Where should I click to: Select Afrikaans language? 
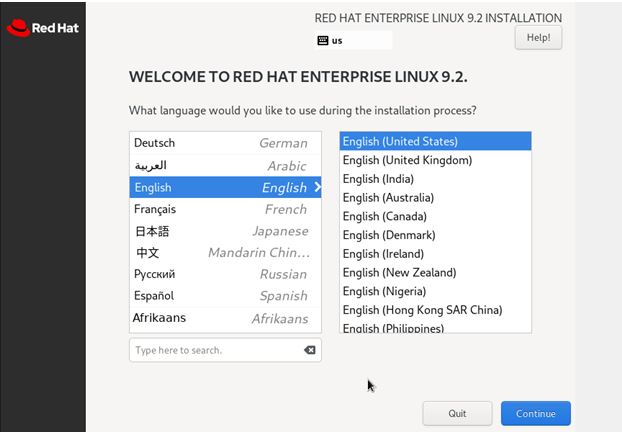(x=225, y=318)
